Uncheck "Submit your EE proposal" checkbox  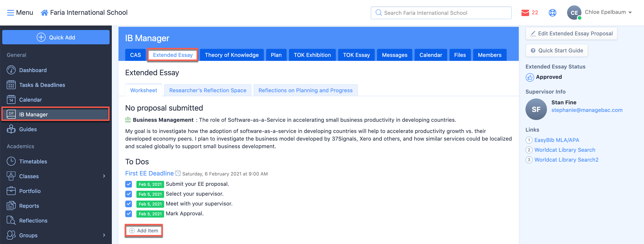coord(129,184)
